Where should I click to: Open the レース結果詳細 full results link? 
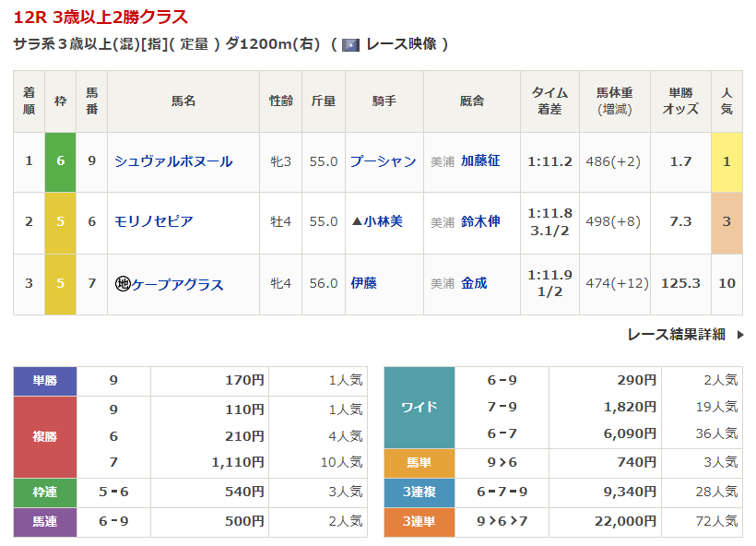point(676,335)
